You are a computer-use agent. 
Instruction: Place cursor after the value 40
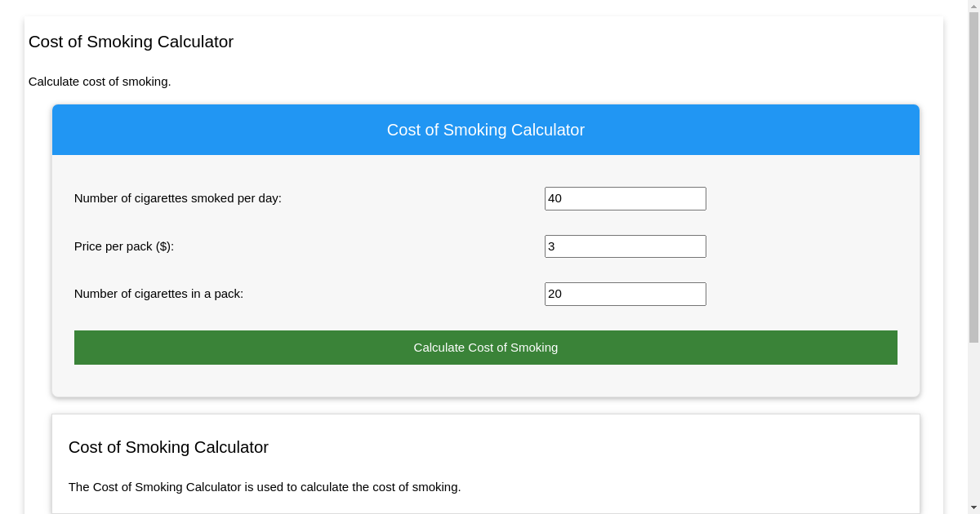click(x=565, y=198)
